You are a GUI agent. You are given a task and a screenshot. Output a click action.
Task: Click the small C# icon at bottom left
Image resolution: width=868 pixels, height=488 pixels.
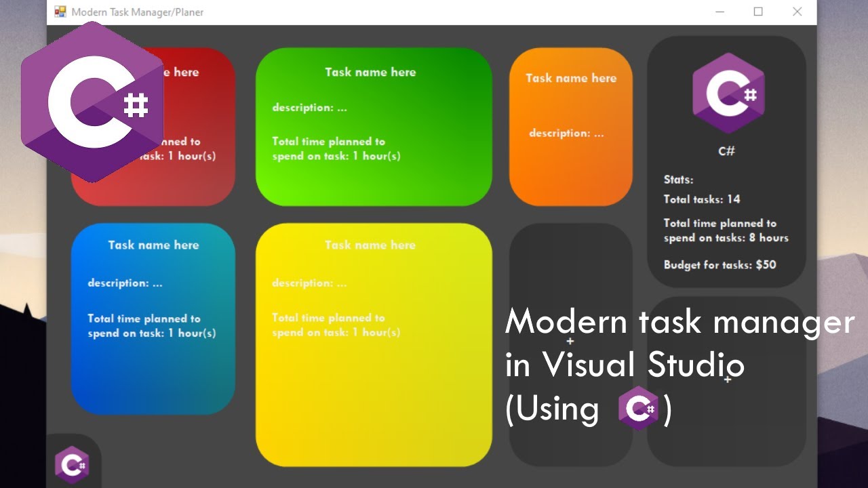coord(72,465)
